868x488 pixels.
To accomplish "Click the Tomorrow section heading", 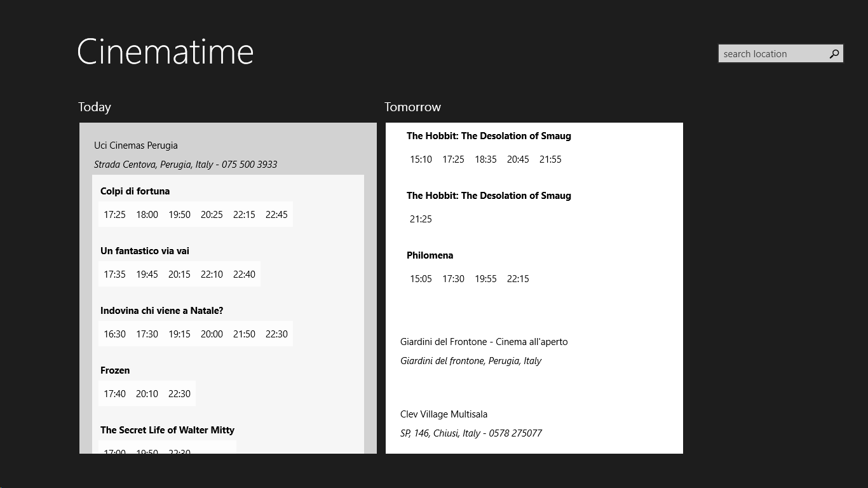I will pyautogui.click(x=412, y=107).
